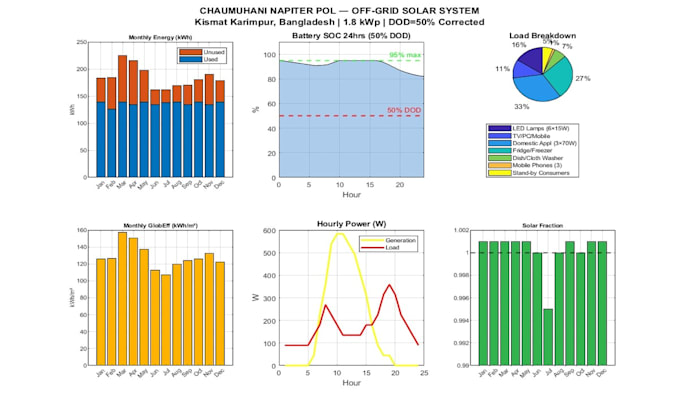680x409 pixels.
Task: Click the short Jul bar in Solar Fraction chart
Action: 548,337
